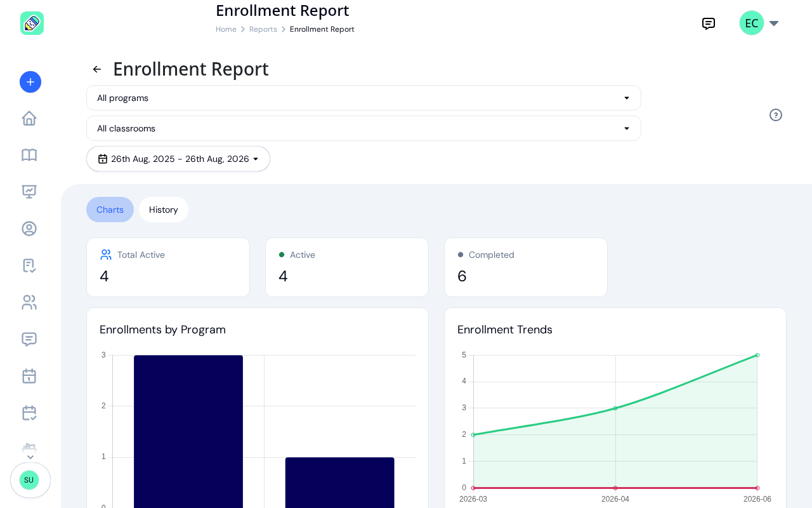The image size is (812, 508).
Task: Open the date range picker
Action: (178, 159)
